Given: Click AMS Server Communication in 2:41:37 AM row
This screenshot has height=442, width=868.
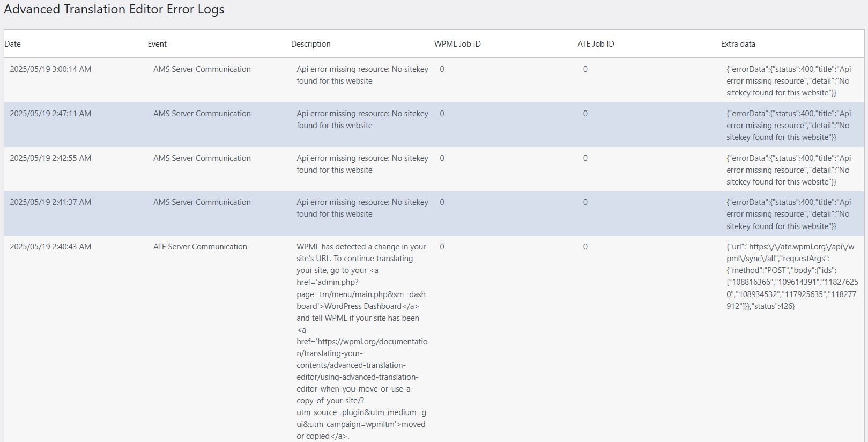Looking at the screenshot, I should (202, 202).
